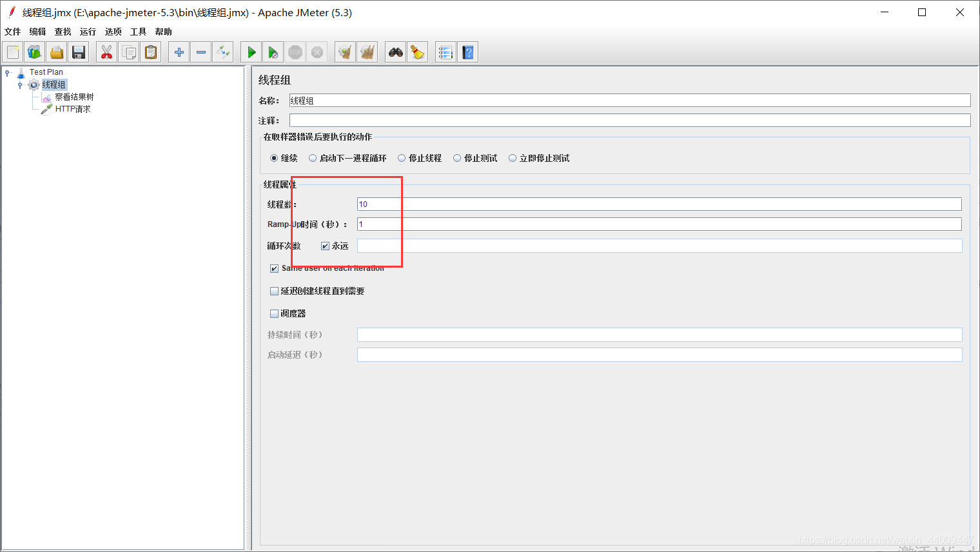Clear all results with double broom icon
980x552 pixels.
pos(367,52)
